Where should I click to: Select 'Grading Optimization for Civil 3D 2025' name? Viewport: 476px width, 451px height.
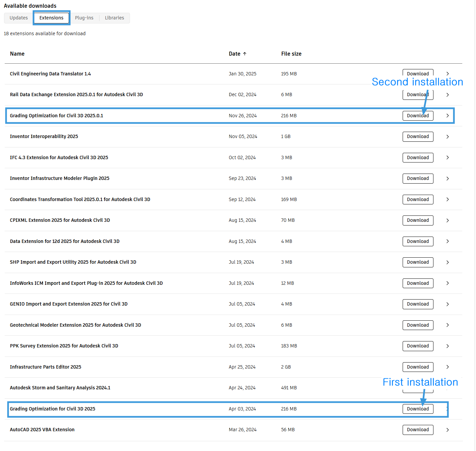tap(53, 409)
